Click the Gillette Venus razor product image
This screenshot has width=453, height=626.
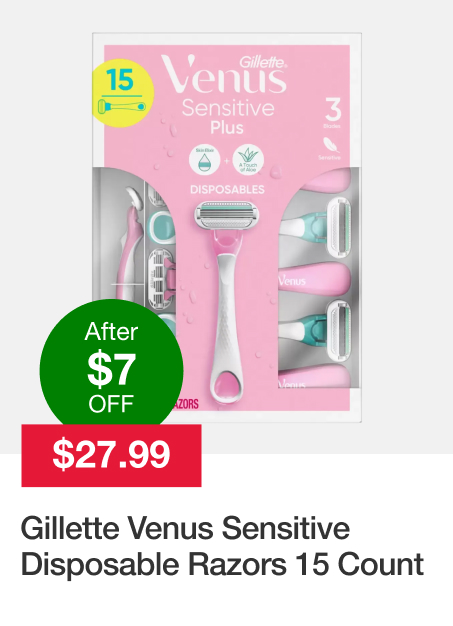[227, 228]
